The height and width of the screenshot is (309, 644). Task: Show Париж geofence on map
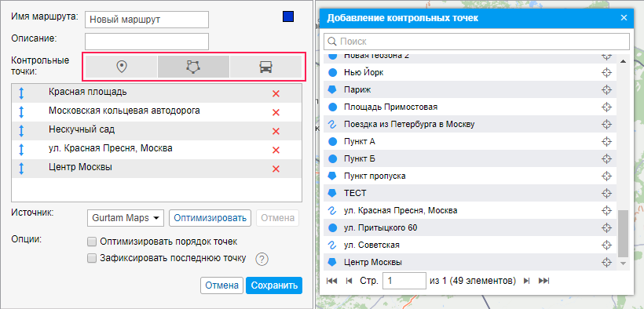[606, 90]
